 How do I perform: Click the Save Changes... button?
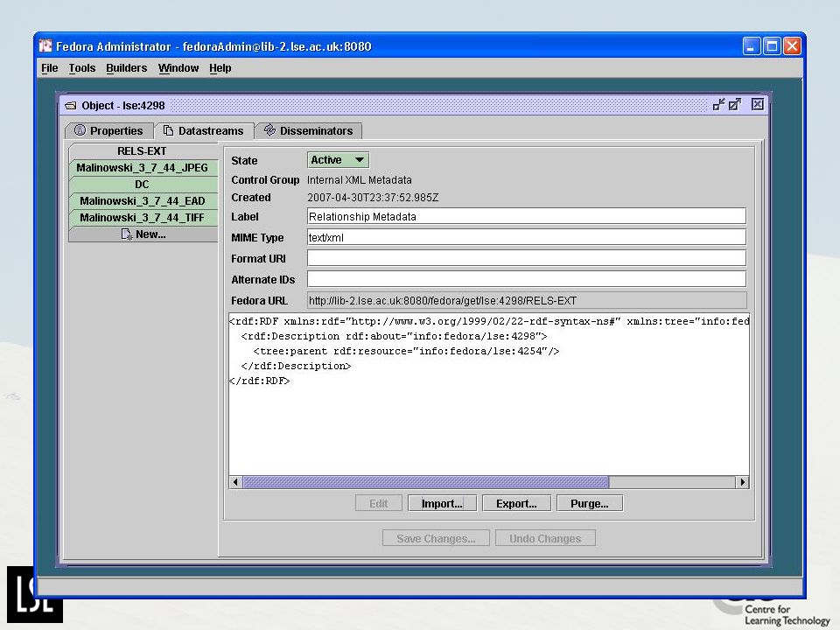point(436,538)
